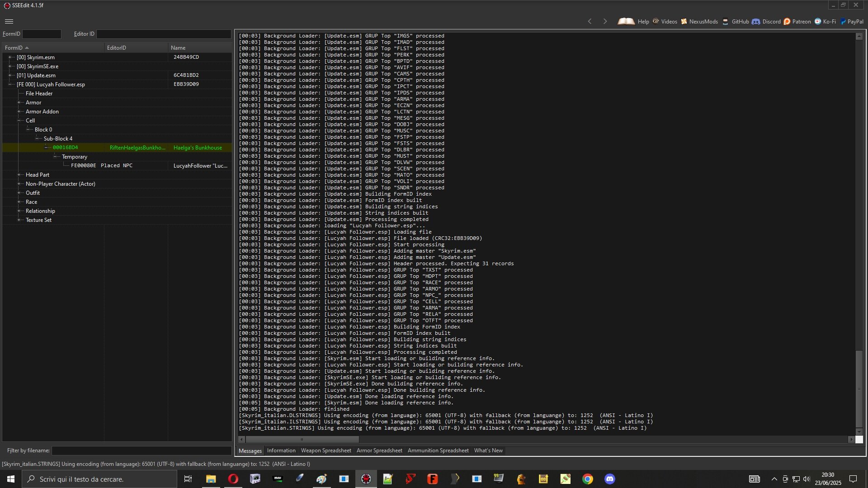The height and width of the screenshot is (488, 868).
Task: Expand the Outfit group
Action: pyautogui.click(x=19, y=193)
